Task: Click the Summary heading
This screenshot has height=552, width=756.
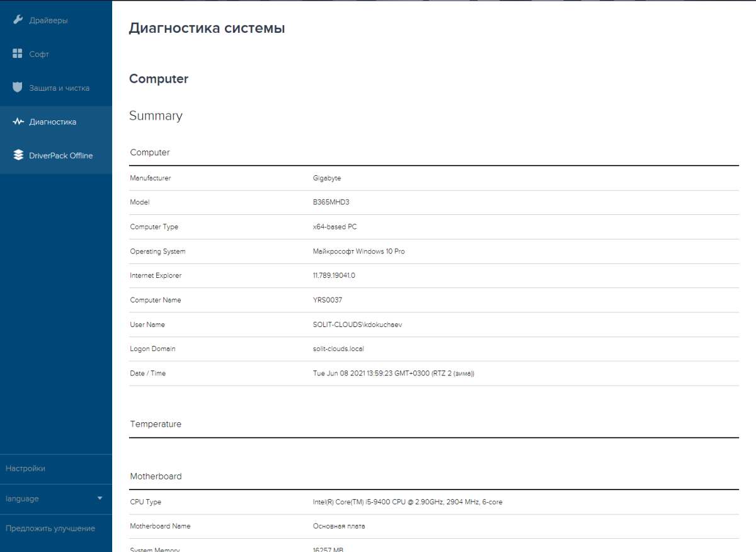Action: coord(156,116)
